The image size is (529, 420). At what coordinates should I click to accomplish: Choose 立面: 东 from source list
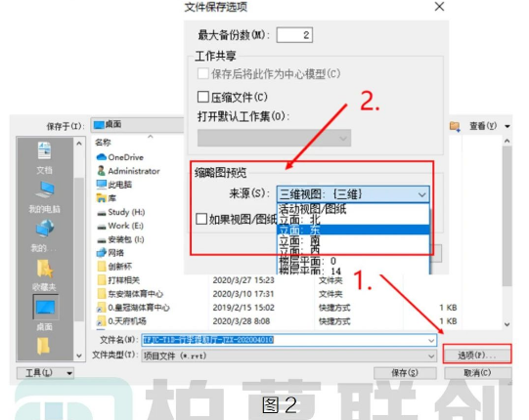(353, 230)
